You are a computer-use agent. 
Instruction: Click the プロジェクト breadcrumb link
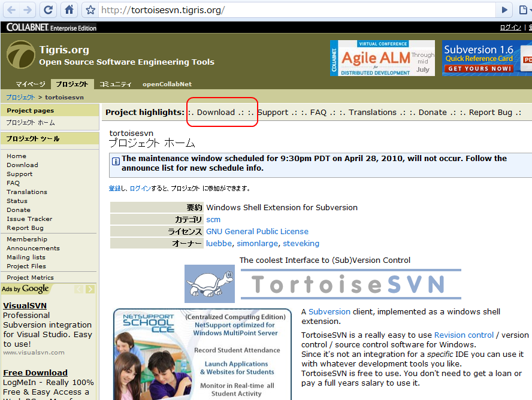(x=20, y=97)
